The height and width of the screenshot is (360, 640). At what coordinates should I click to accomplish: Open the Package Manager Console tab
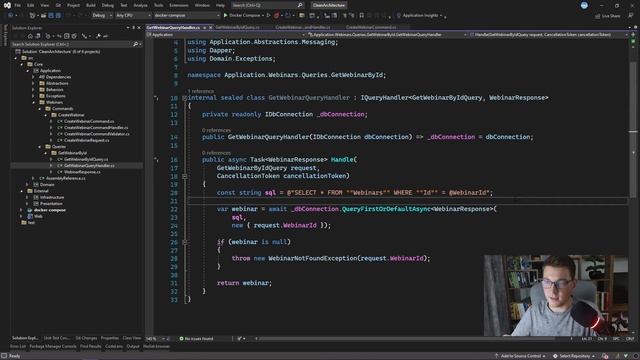[53, 346]
